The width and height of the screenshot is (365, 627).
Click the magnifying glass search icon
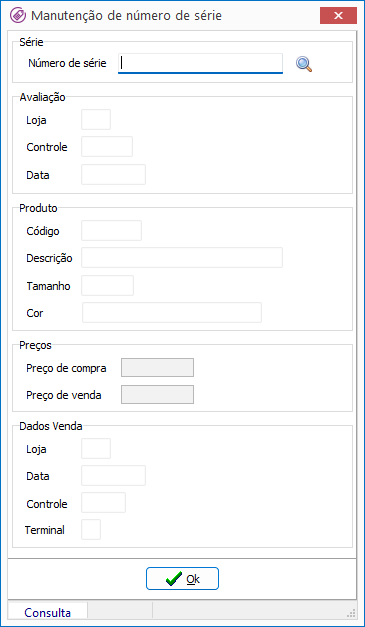[x=304, y=64]
